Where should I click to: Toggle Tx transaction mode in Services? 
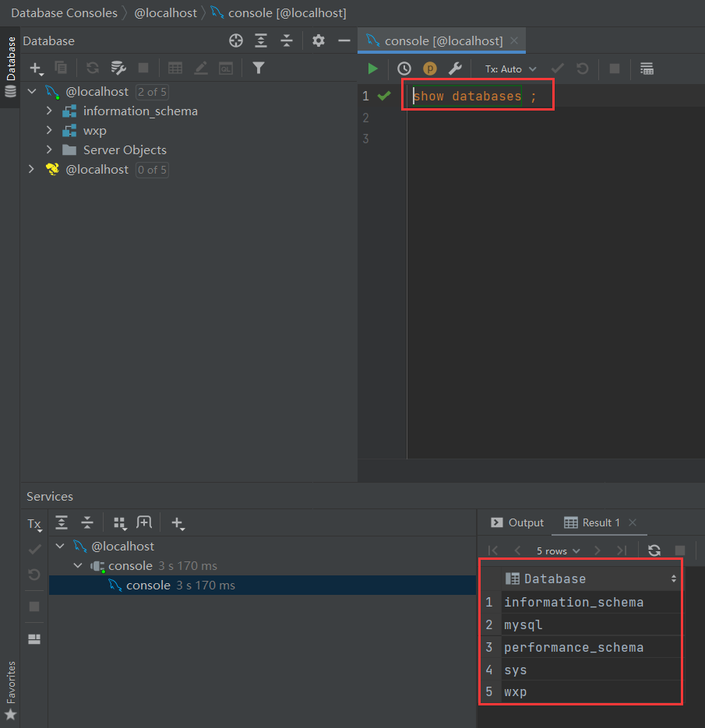[x=34, y=524]
